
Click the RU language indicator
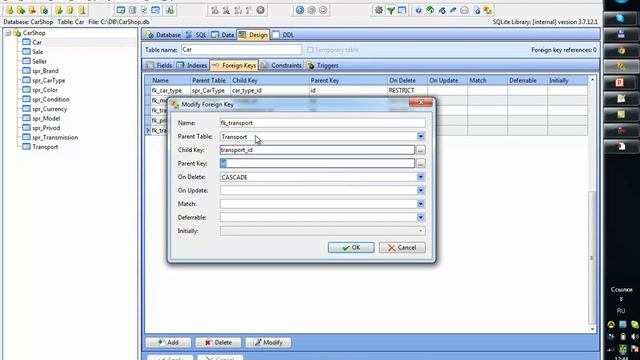621,311
